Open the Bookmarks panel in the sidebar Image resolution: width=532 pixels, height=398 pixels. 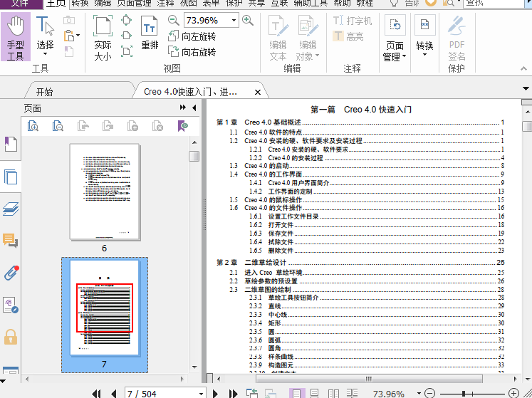tap(11, 145)
